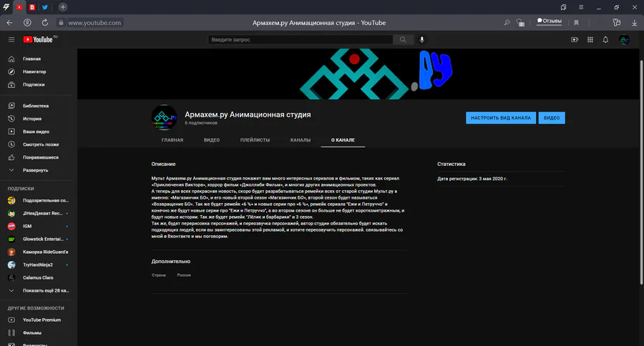Click the Дата регистрации: 3 мая 2020 г. text
This screenshot has height=346, width=644.
pos(472,179)
